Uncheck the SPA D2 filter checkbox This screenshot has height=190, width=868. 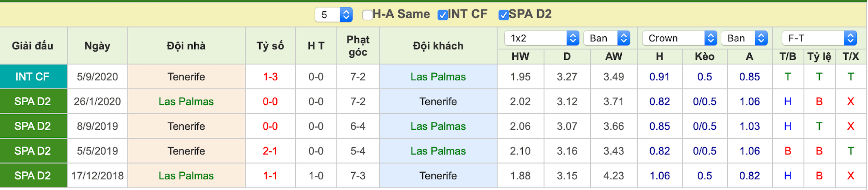click(503, 15)
